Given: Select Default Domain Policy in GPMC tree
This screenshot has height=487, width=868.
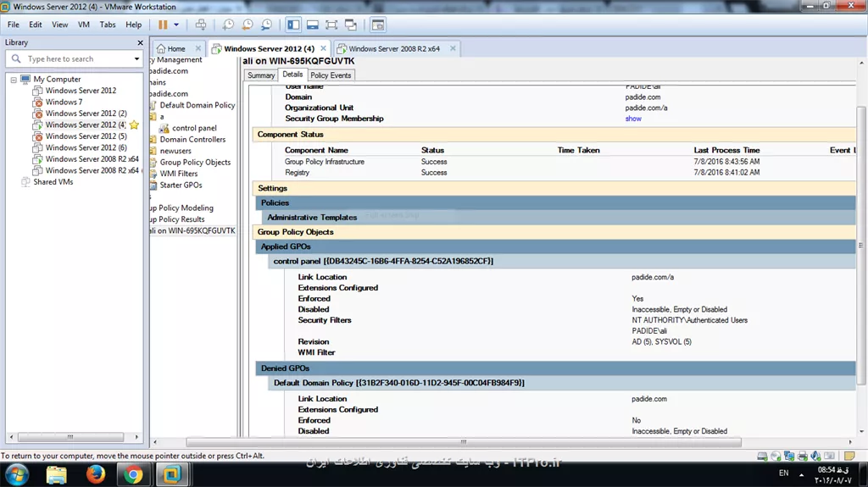Looking at the screenshot, I should [197, 105].
